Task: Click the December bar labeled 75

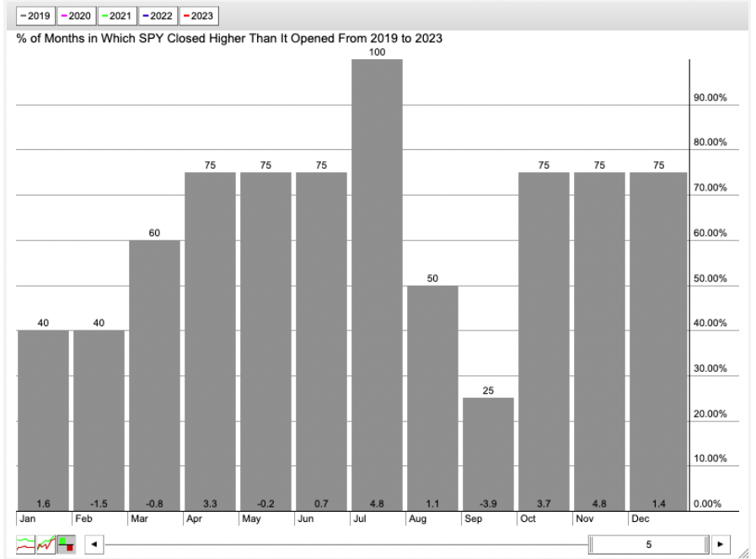Action: coord(658,341)
